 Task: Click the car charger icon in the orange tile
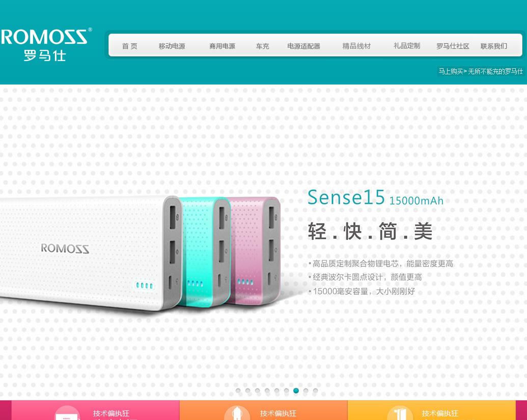237,413
